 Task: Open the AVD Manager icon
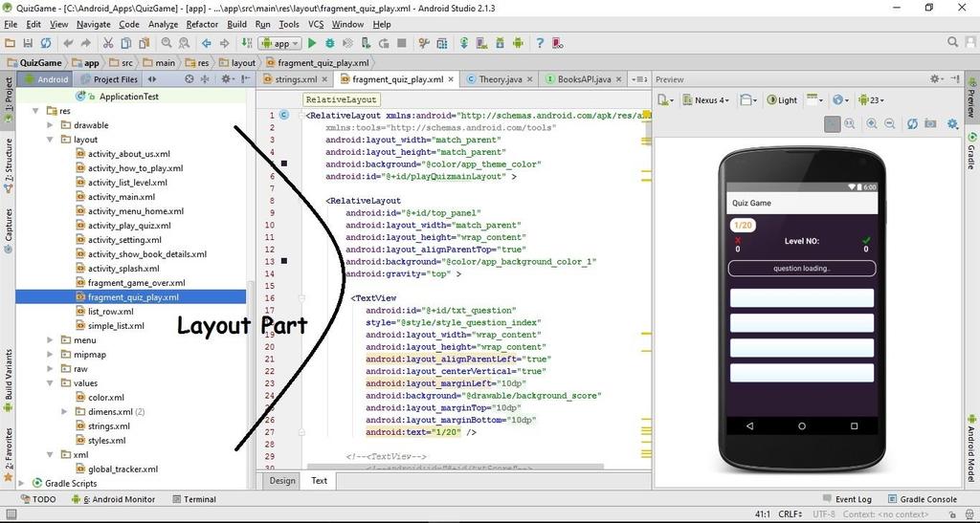482,43
